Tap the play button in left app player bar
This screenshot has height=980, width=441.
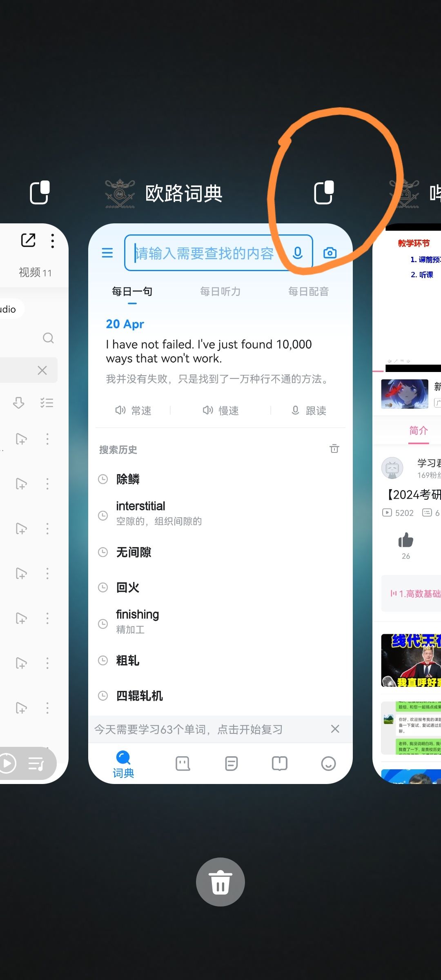7,763
